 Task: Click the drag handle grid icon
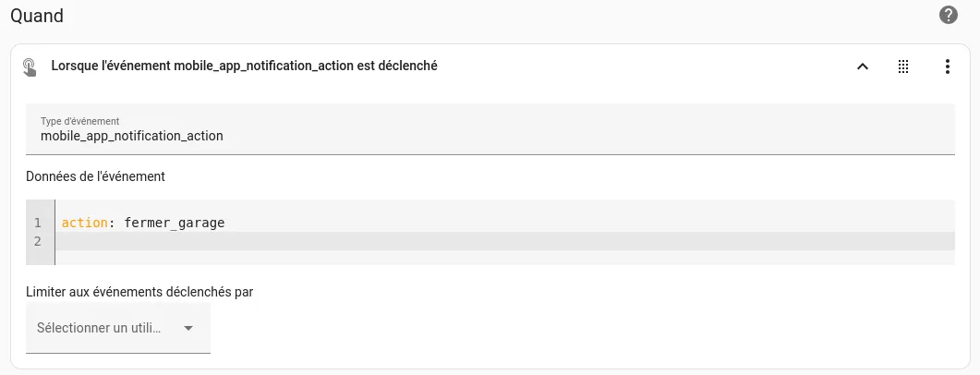[x=903, y=67]
